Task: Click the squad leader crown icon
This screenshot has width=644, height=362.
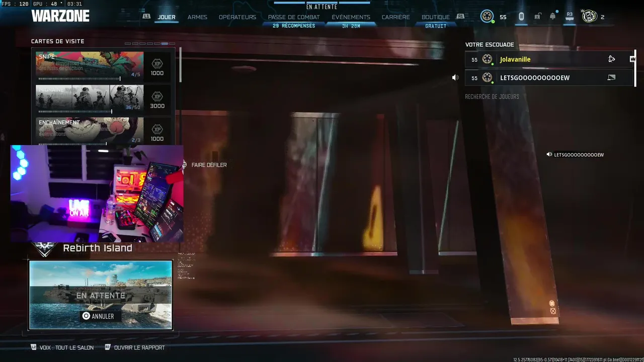Action: tap(632, 59)
